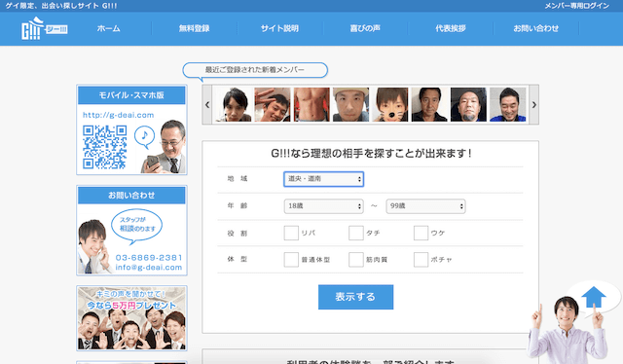Click the phone number 03-6869-2381
The image size is (623, 364).
[149, 258]
